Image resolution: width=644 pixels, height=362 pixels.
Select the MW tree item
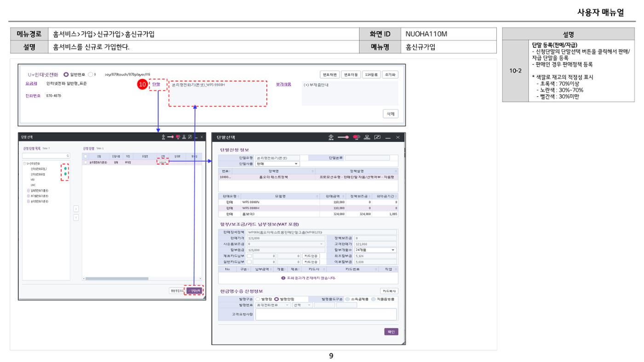[33, 180]
